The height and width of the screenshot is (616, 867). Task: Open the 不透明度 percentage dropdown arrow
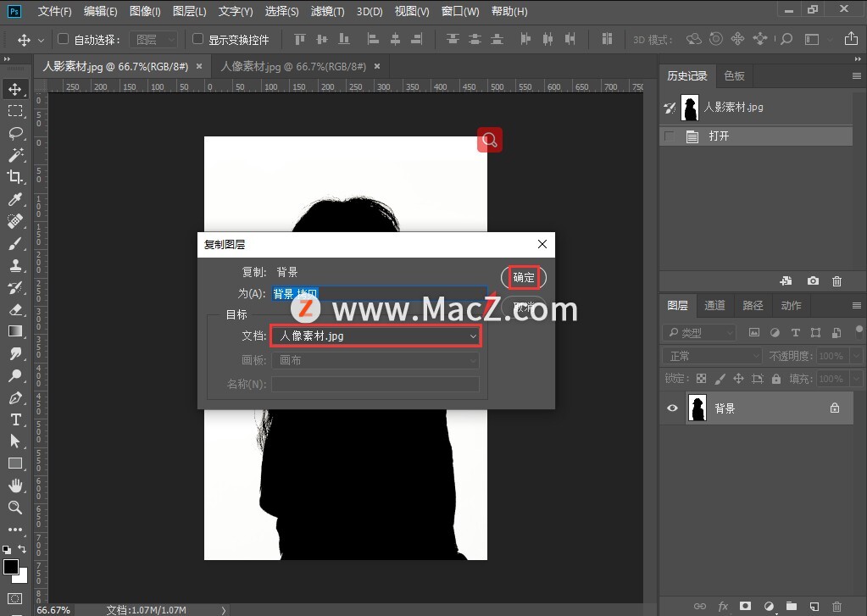click(x=857, y=356)
